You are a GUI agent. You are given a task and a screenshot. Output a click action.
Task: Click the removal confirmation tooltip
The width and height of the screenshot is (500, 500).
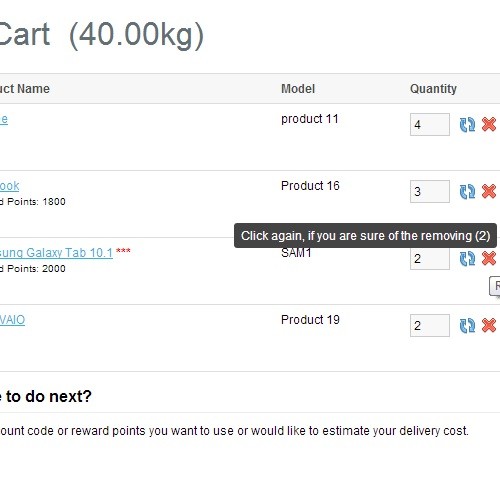tap(365, 236)
